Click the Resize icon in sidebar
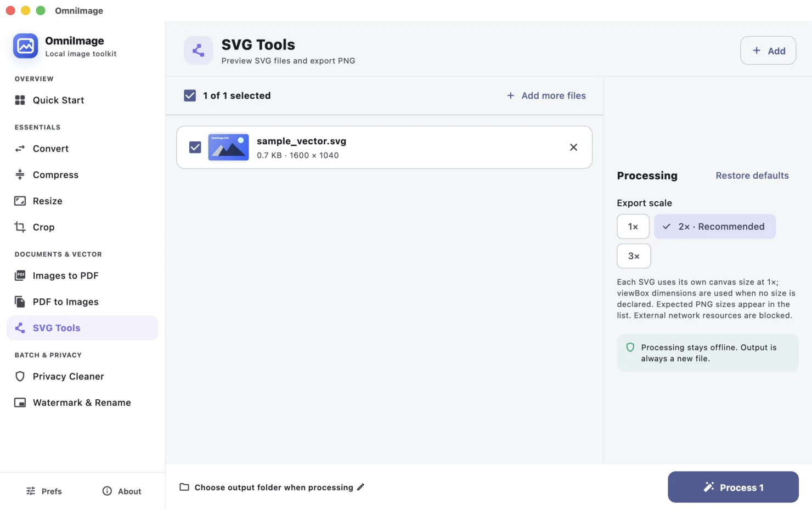The width and height of the screenshot is (812, 510). [x=20, y=201]
